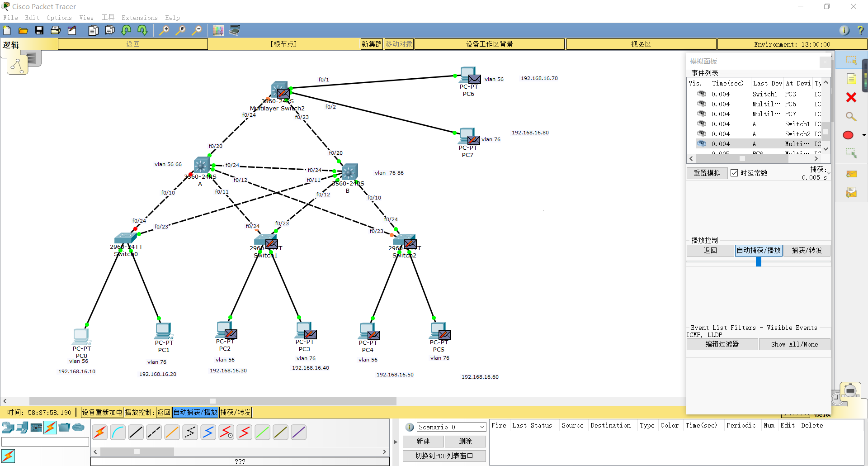
Task: Toggle highlighted blue eye on selected event
Action: pos(702,143)
